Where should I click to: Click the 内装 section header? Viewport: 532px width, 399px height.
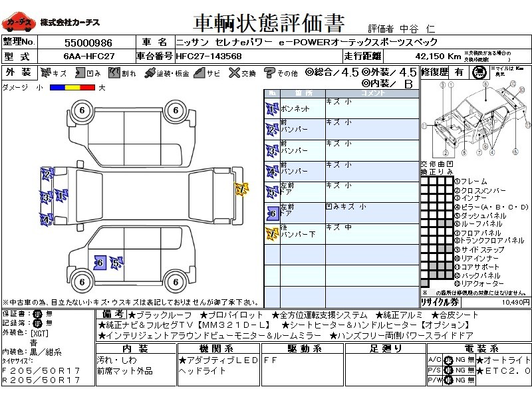click(x=135, y=348)
